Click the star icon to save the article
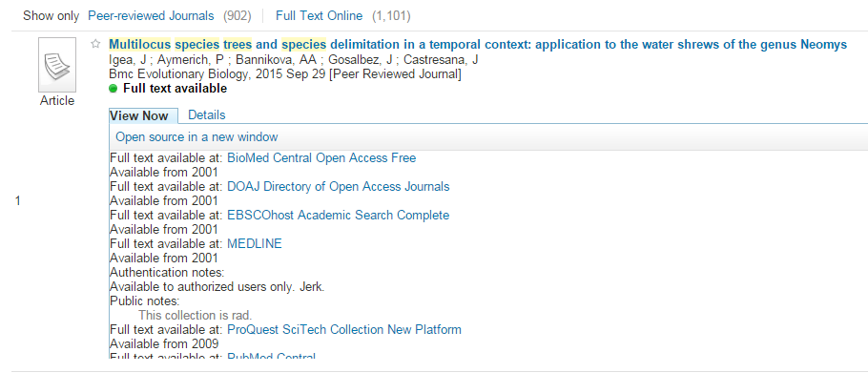 tap(95, 44)
